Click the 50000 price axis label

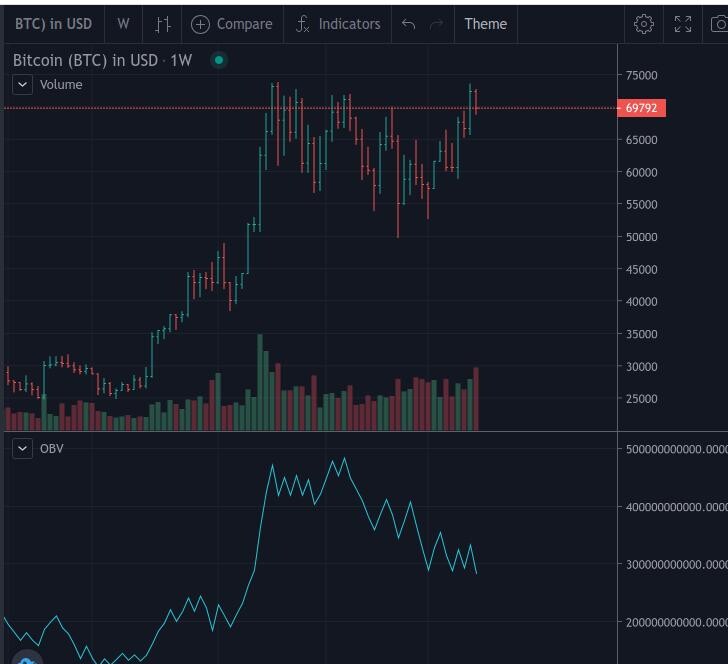[x=641, y=237]
